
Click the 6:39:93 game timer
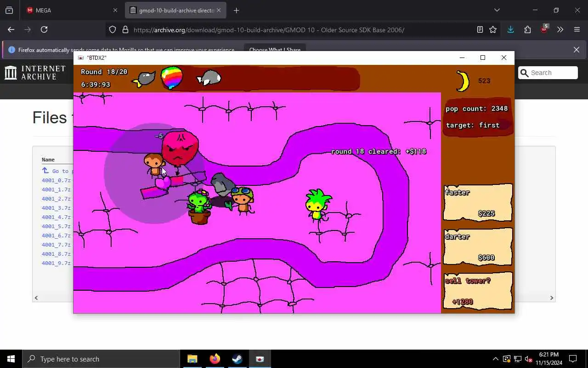tap(96, 85)
